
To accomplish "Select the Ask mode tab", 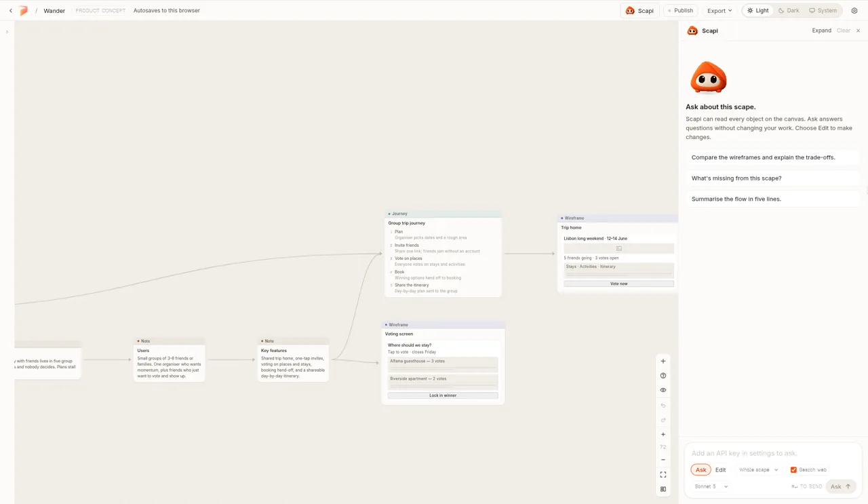I will [701, 470].
